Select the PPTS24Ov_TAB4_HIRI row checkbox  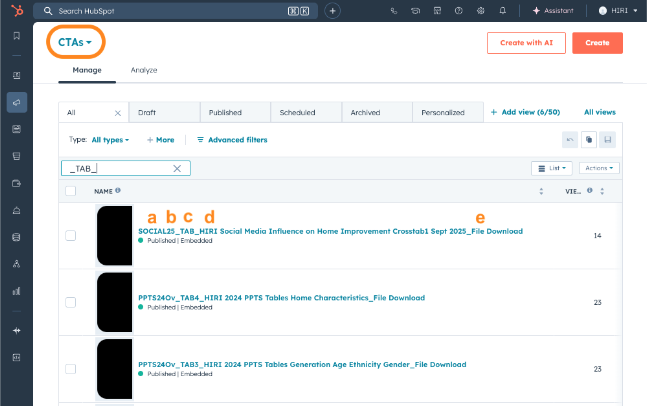[x=70, y=302]
